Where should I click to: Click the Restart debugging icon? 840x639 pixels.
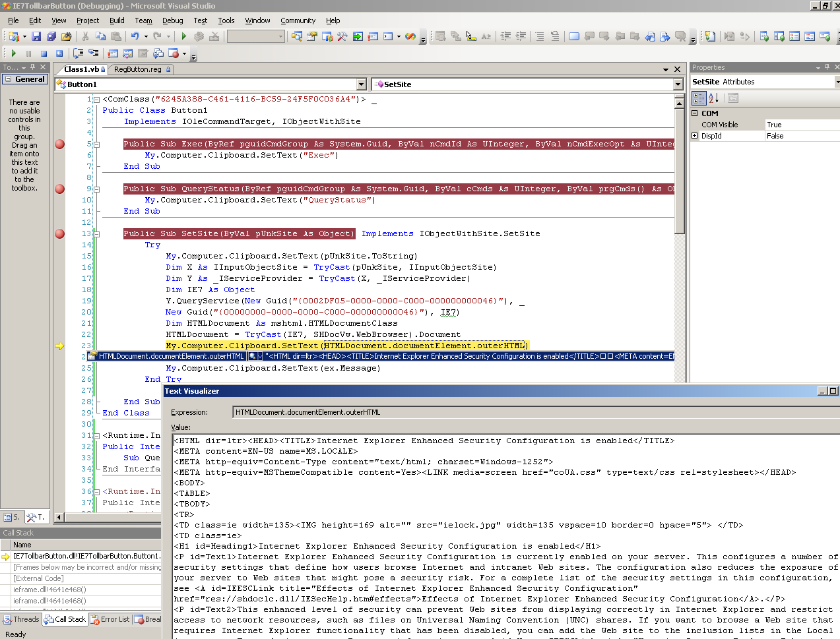click(59, 53)
